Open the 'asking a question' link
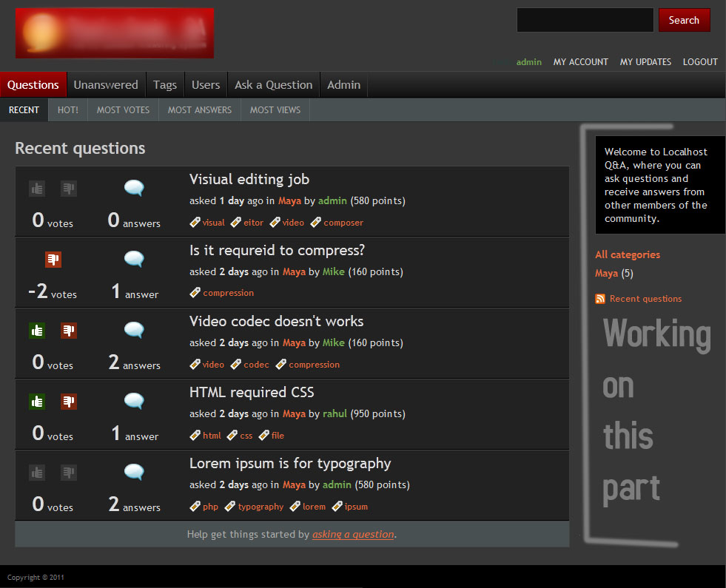The width and height of the screenshot is (726, 588). coord(353,534)
